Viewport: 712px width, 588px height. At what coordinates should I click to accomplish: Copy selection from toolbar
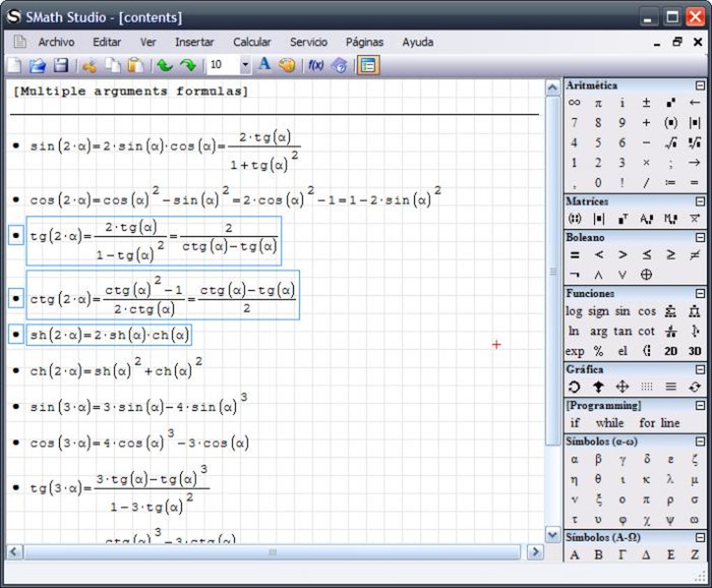pos(112,66)
